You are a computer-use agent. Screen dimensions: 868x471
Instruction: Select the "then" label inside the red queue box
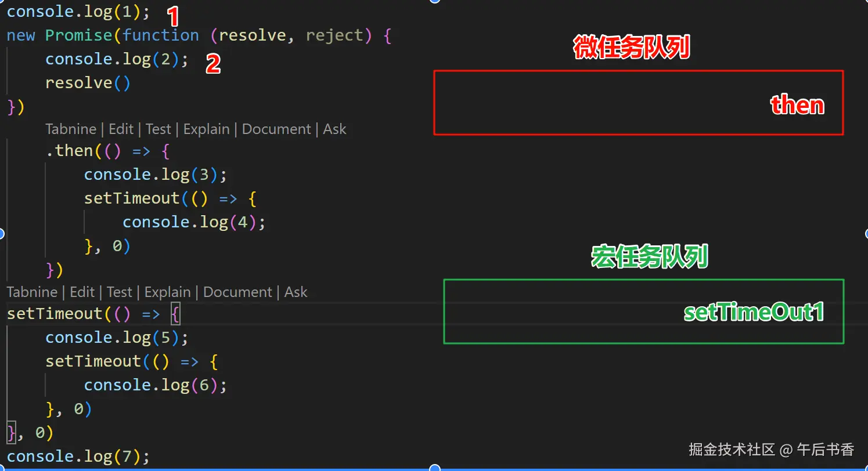(x=798, y=106)
